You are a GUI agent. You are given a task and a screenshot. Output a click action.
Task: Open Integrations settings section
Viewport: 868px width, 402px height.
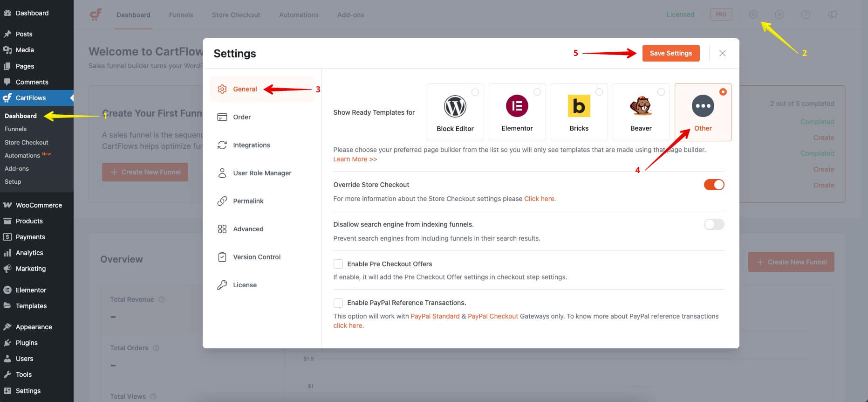point(262,145)
